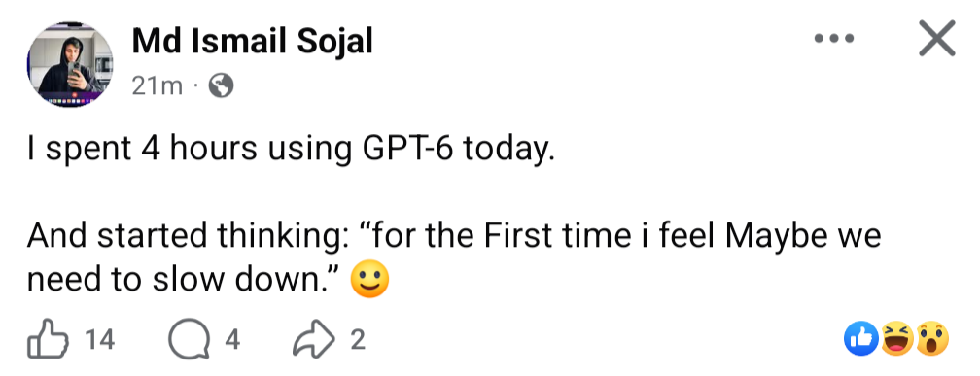Click the Wow surprised reaction emoji

tap(931, 339)
